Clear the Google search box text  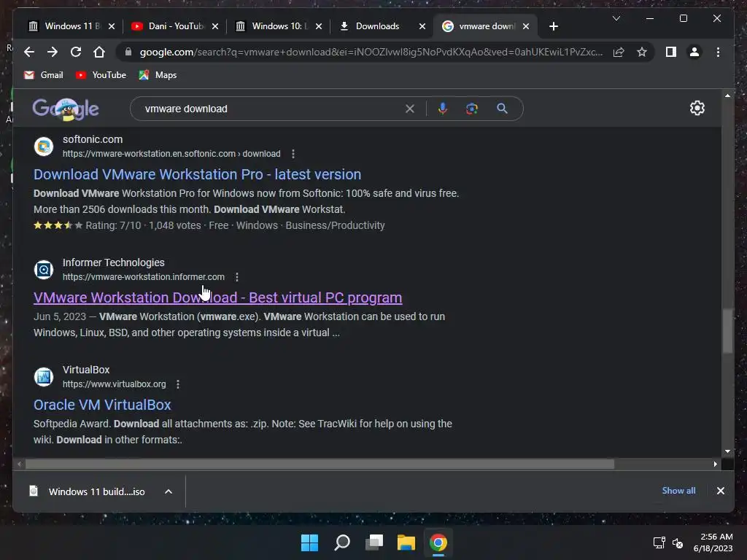point(410,109)
